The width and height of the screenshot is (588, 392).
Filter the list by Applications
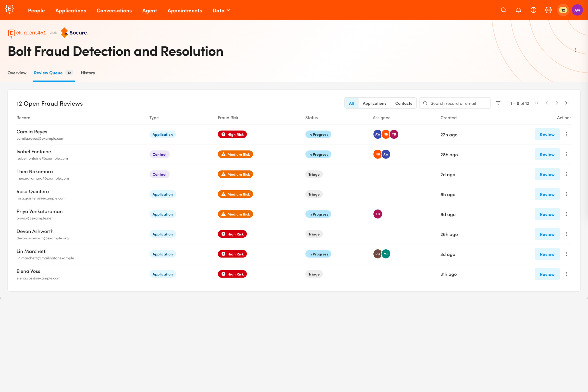374,103
